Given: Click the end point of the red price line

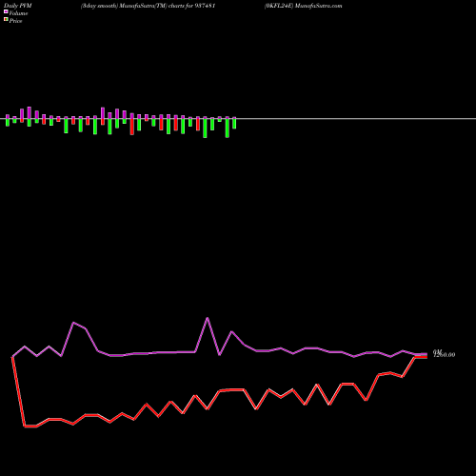Looking at the screenshot, I should click(426, 357).
